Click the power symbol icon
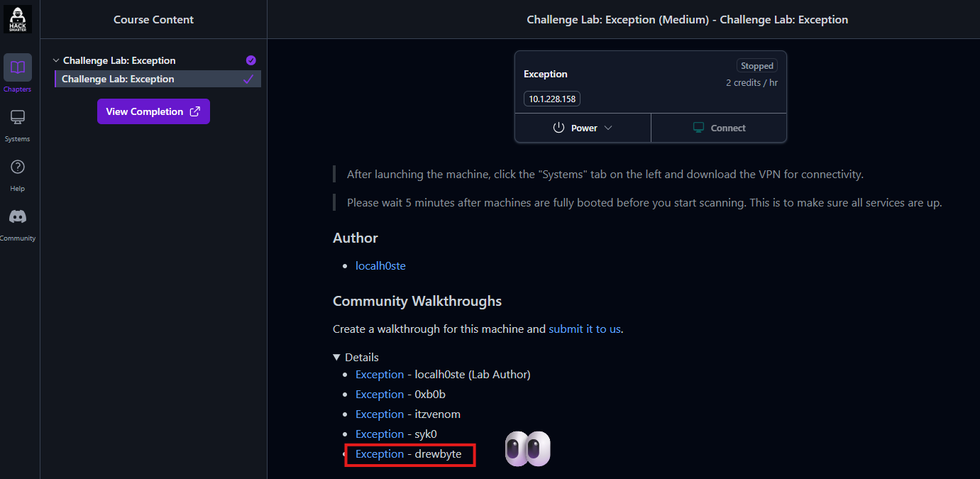 click(x=558, y=128)
